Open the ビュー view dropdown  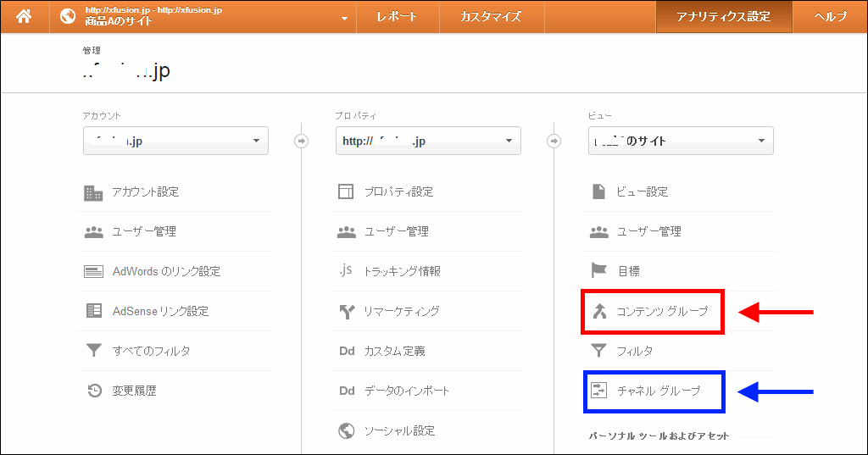pos(681,141)
